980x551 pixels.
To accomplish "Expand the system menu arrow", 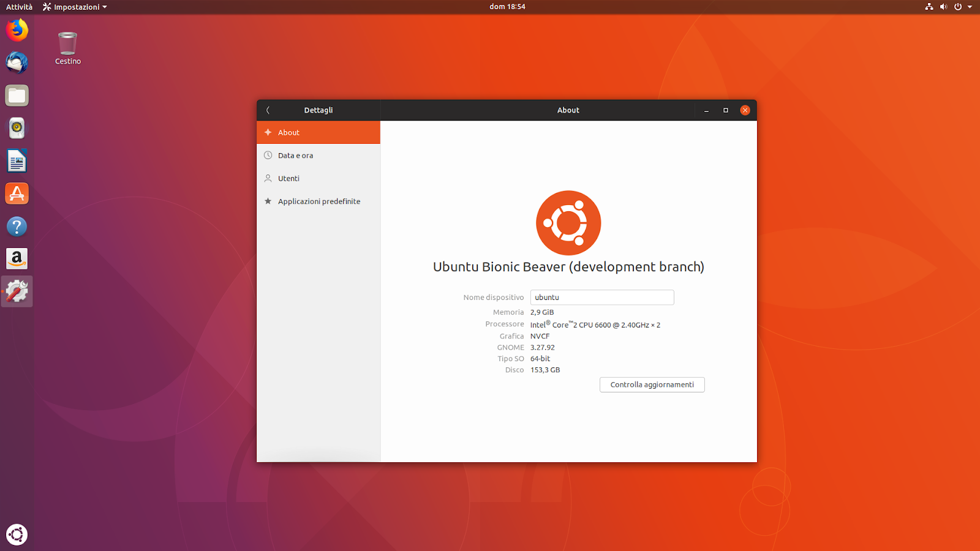I will [970, 7].
